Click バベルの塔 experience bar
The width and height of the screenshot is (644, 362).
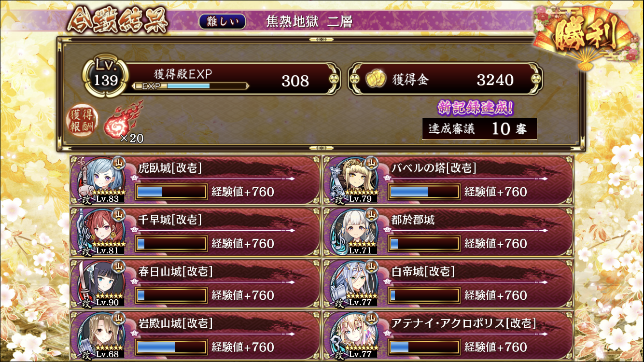tap(424, 192)
